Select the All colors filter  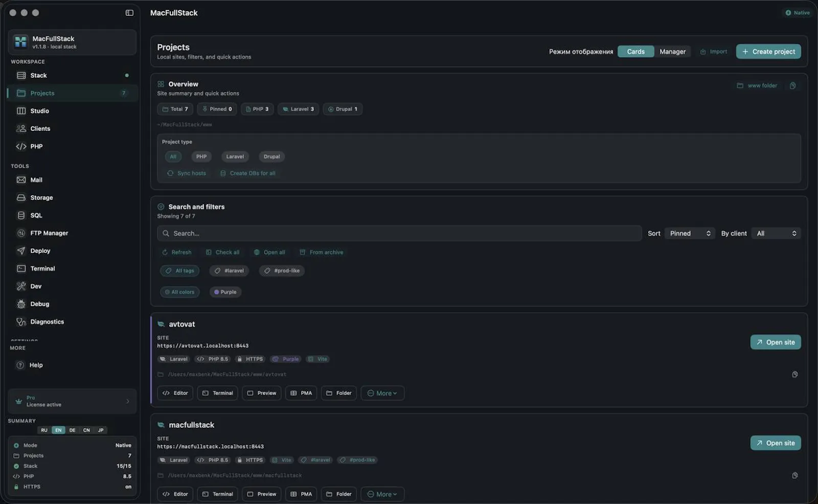(x=180, y=292)
